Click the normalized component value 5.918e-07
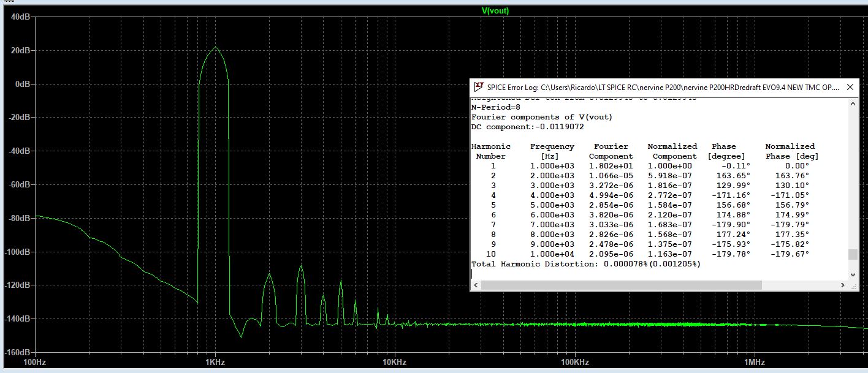Viewport: 868px width, 373px height. pyautogui.click(x=670, y=176)
